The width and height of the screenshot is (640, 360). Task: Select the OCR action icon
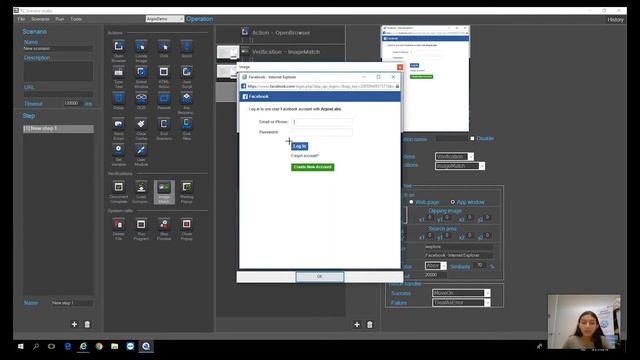click(x=141, y=98)
